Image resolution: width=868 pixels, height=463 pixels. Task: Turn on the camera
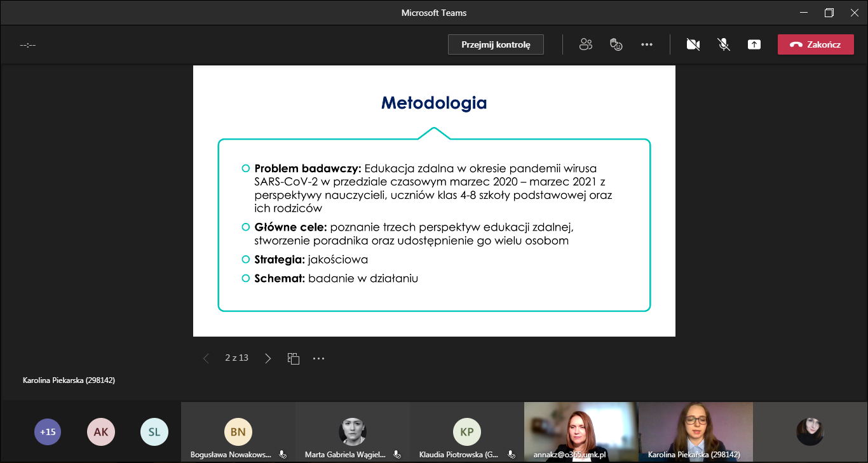[693, 44]
